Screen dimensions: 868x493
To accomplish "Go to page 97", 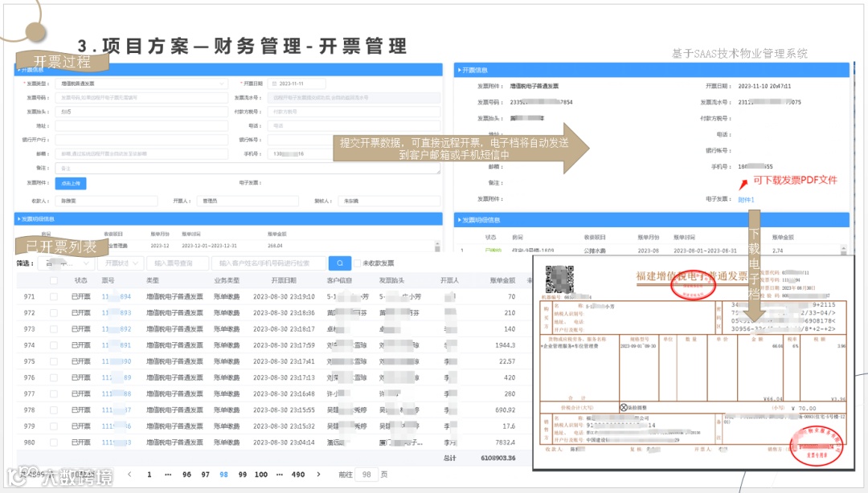I will (206, 475).
